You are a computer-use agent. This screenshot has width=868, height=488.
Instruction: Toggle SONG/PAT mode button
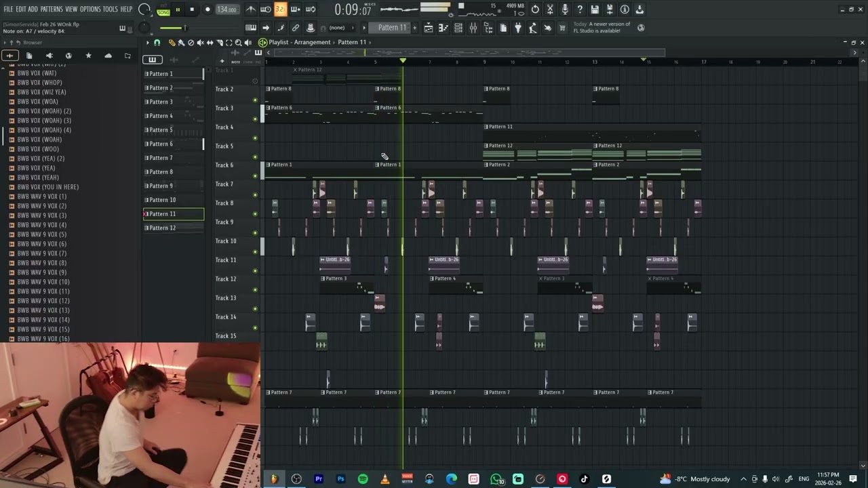163,9
